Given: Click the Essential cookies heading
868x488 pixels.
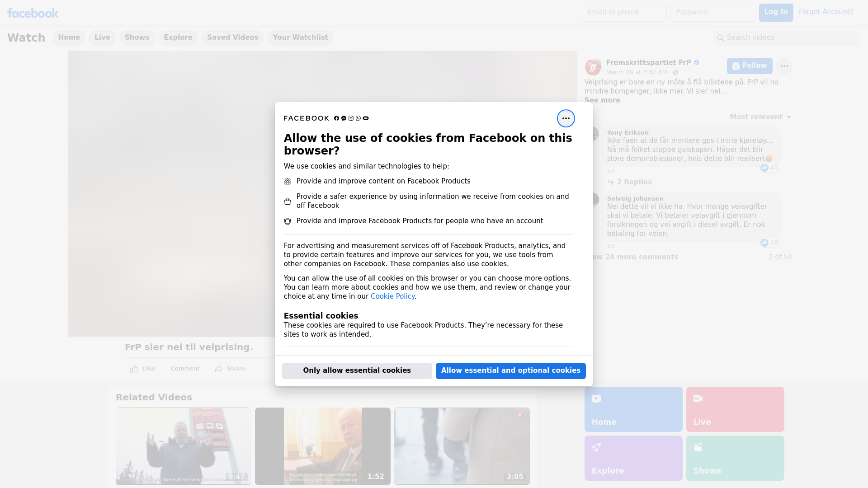Looking at the screenshot, I should pos(321,316).
